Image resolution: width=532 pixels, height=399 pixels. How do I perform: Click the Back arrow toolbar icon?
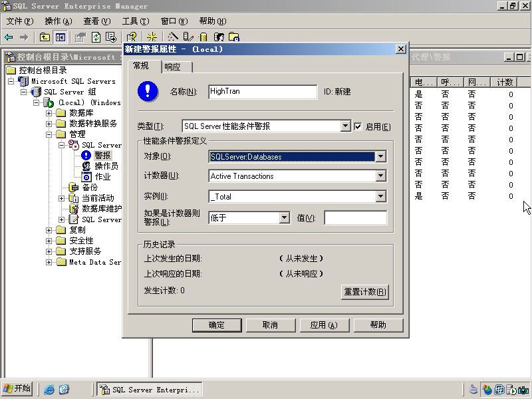click(x=9, y=37)
